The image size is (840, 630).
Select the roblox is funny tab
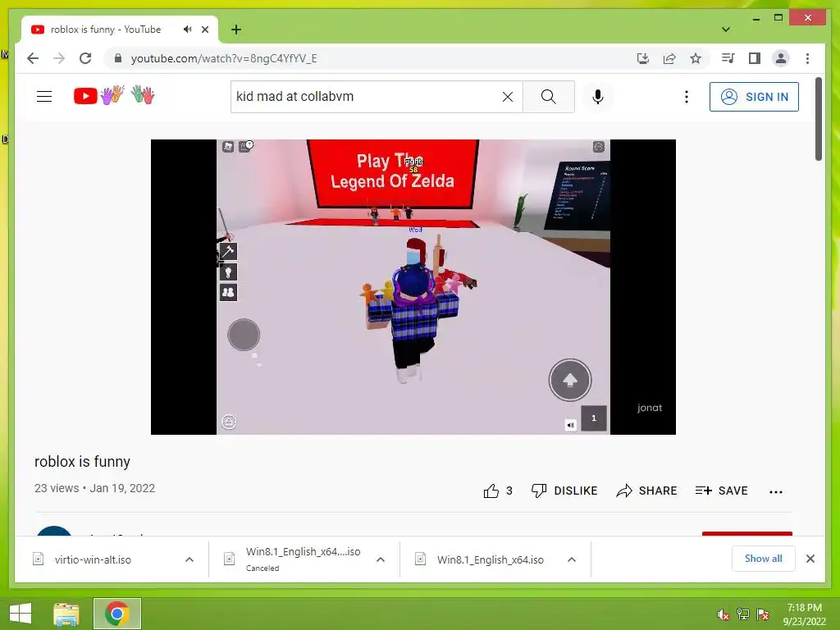[106, 30]
